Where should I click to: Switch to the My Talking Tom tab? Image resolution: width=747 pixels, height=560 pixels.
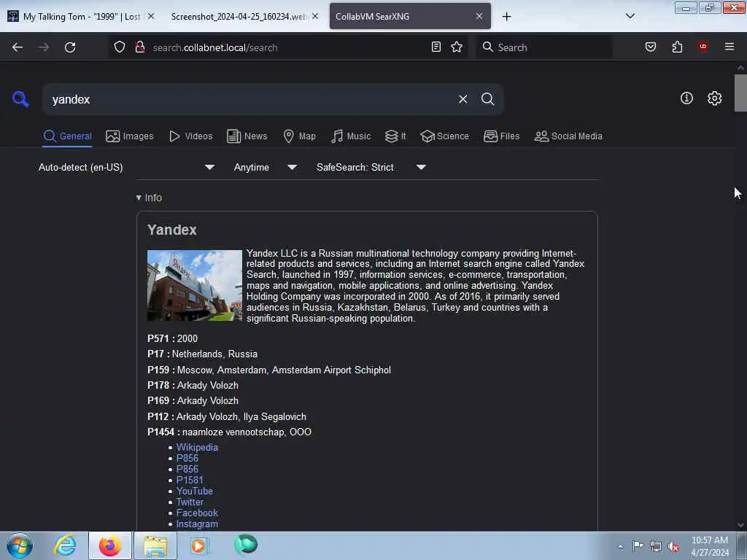(81, 17)
